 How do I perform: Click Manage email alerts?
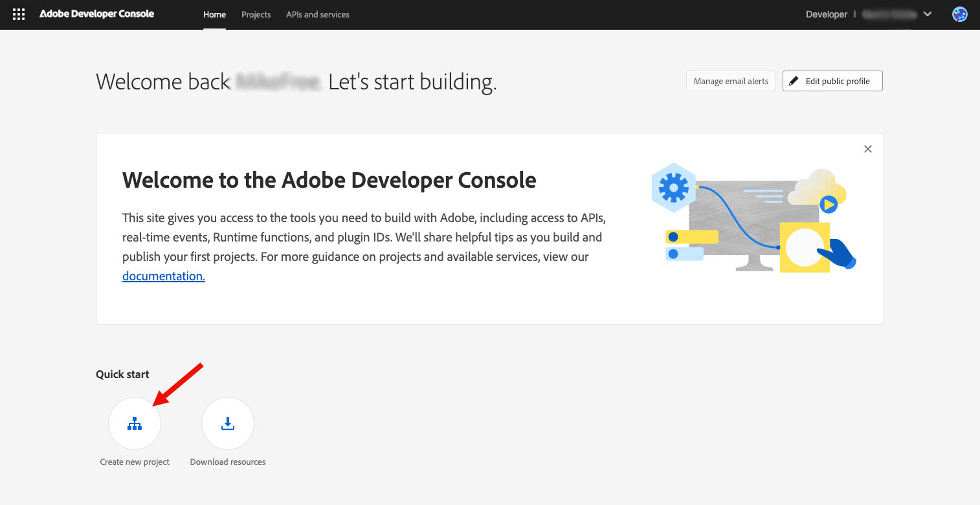coord(731,81)
